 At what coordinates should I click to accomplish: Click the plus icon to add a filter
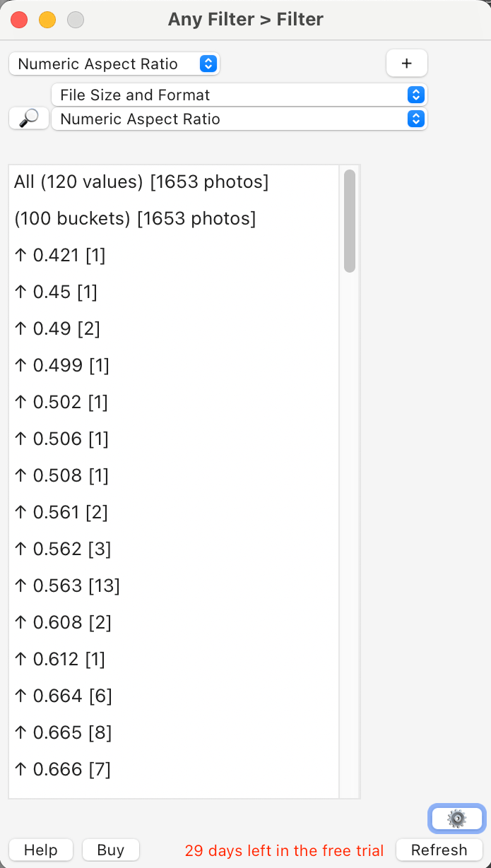pyautogui.click(x=407, y=63)
